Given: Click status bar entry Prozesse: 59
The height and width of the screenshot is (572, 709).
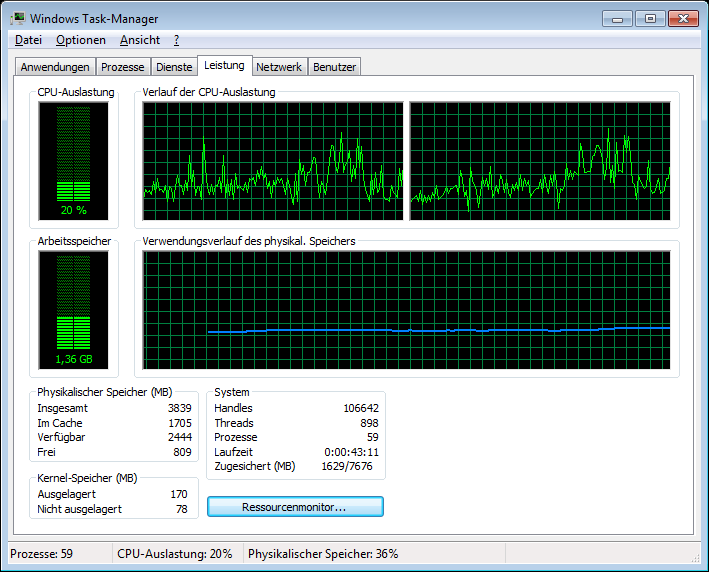Looking at the screenshot, I should point(41,554).
